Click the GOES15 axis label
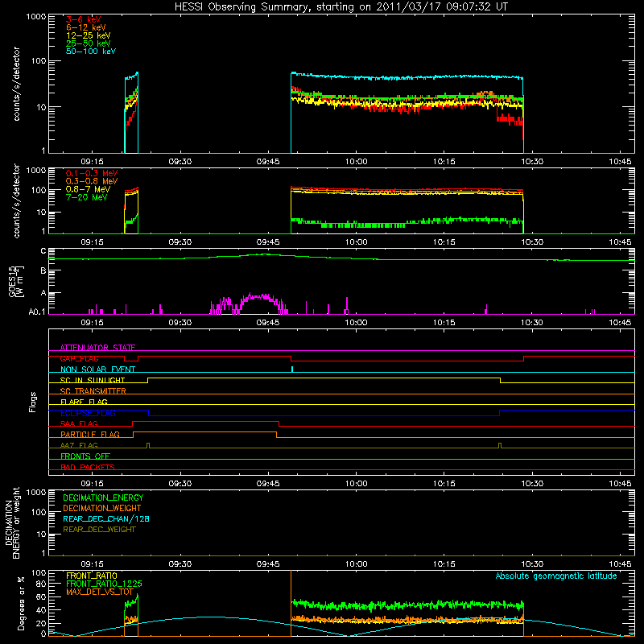644x644 pixels. click(16, 281)
